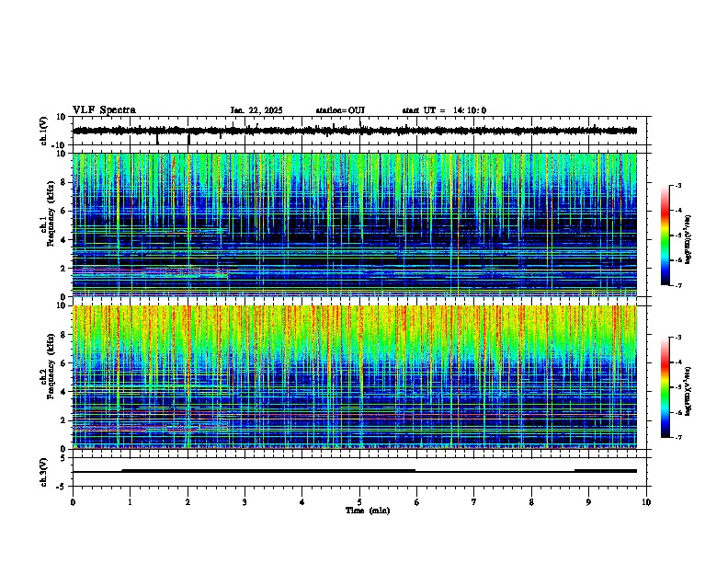Screen dimensions: 728x563
Task: Click the upper color bar log(PSD) label
Action: [688, 239]
